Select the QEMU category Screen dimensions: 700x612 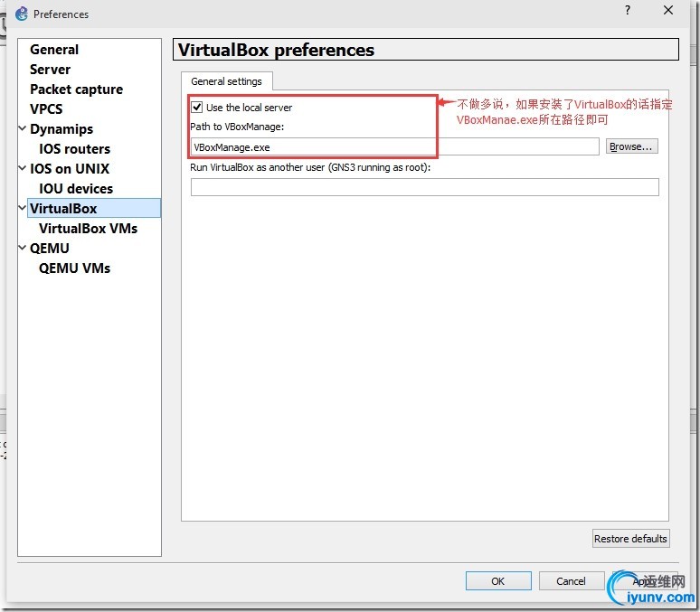point(49,249)
